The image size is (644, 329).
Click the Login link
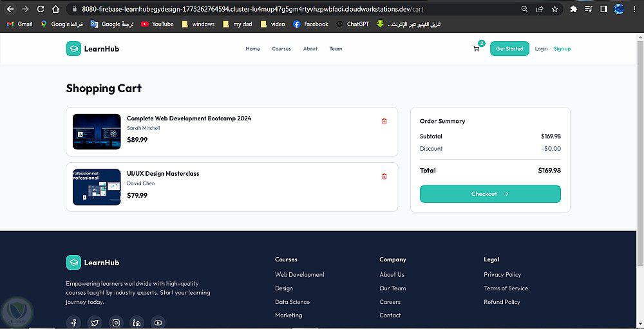coord(542,49)
